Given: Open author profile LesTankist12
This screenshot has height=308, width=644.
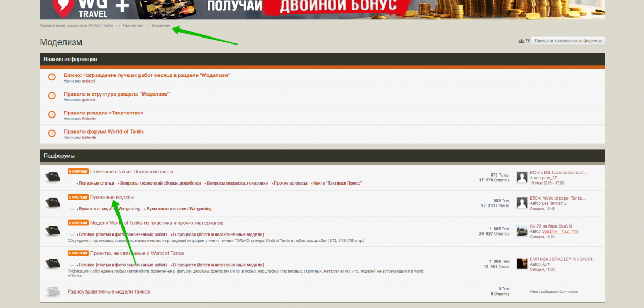Looking at the screenshot, I should tap(554, 203).
